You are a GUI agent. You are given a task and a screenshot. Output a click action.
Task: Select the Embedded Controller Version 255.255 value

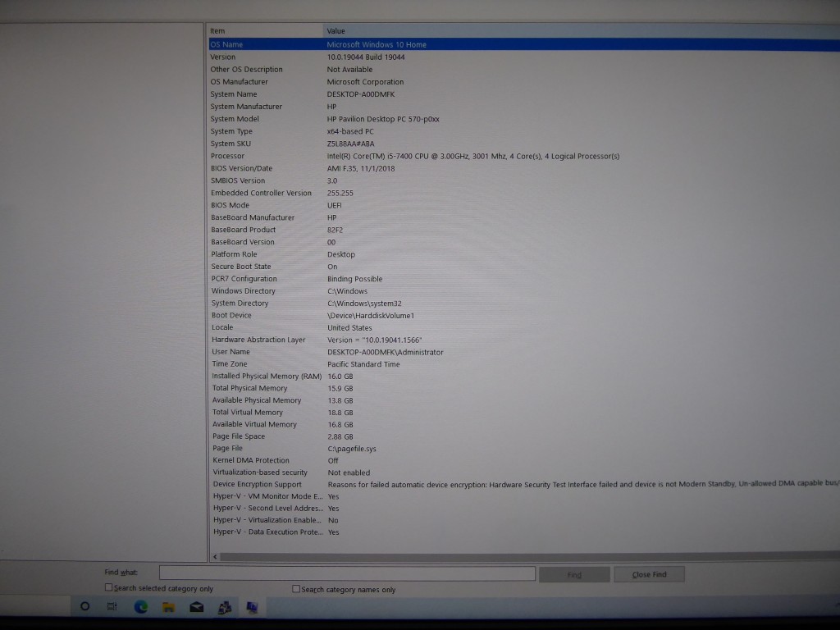(x=340, y=193)
